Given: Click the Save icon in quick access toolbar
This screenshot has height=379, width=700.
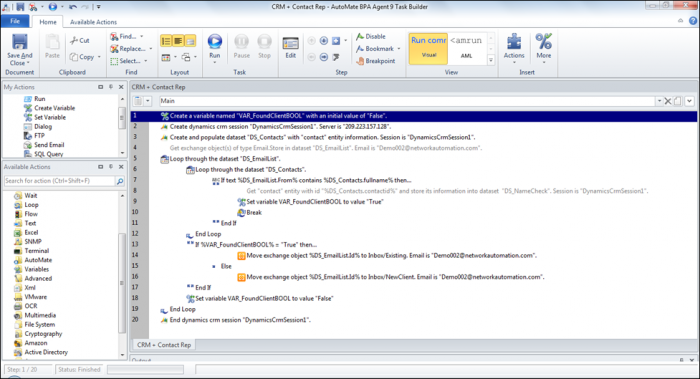Looking at the screenshot, I should (x=20, y=7).
